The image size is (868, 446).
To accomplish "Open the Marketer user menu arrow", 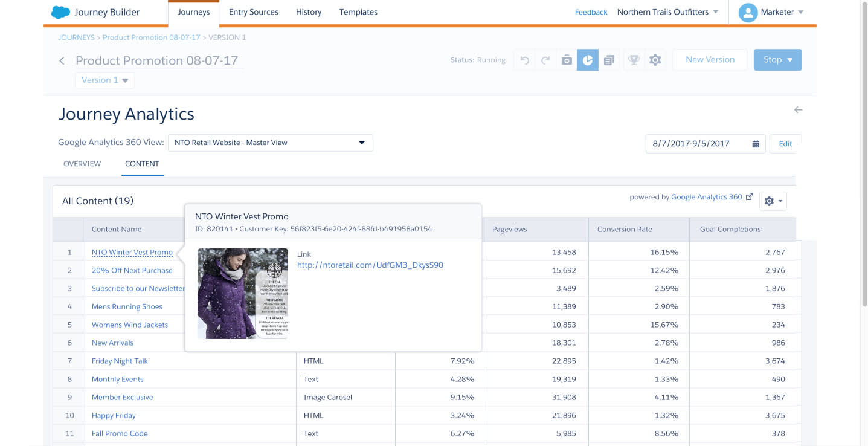I will pos(800,12).
